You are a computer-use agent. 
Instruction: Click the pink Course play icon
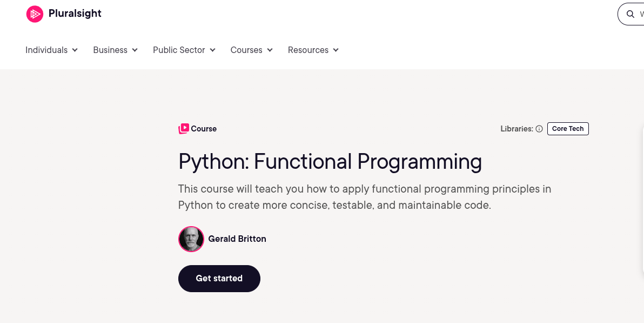pos(183,129)
